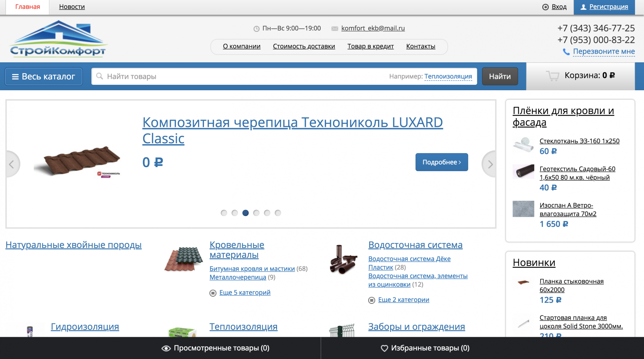This screenshot has width=644, height=359.
Task: Click the phone handset icon next to Перезвоните мне
Action: pyautogui.click(x=566, y=52)
